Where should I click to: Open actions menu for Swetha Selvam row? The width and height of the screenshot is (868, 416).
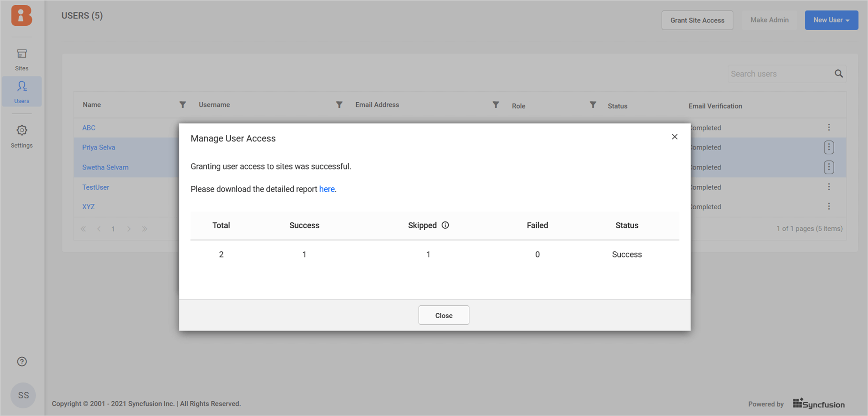tap(829, 167)
